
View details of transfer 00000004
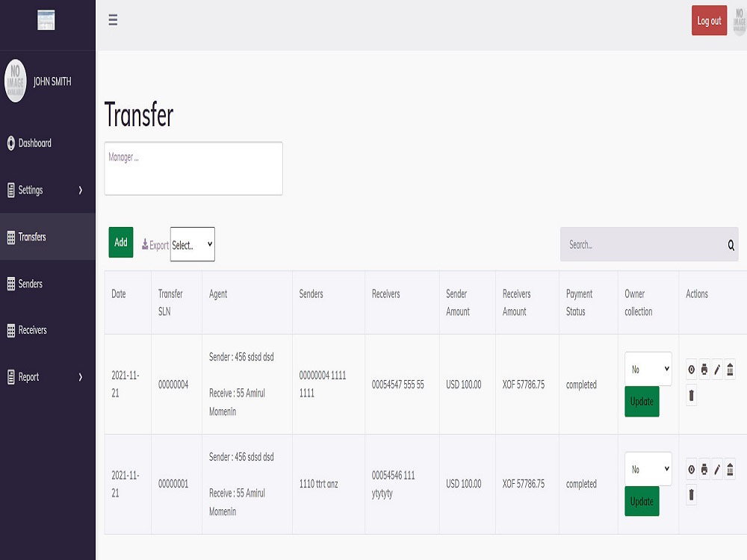point(691,370)
